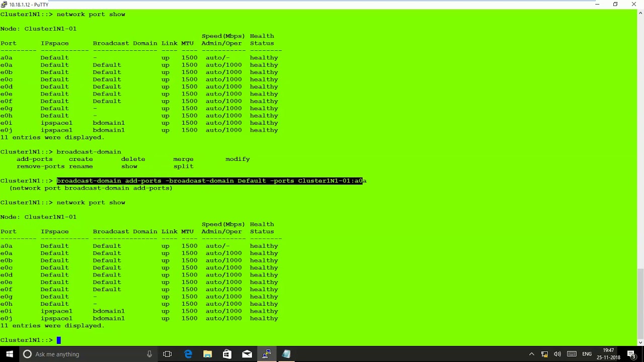
Task: Show hidden system tray icons
Action: coord(531,354)
